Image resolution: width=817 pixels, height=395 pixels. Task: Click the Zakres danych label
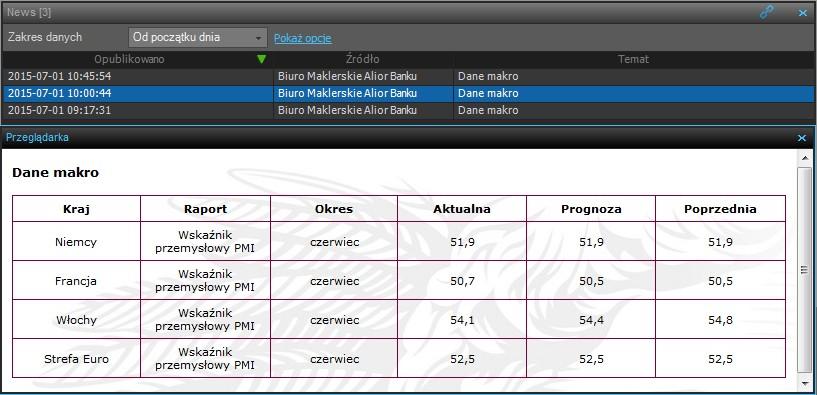(x=45, y=38)
